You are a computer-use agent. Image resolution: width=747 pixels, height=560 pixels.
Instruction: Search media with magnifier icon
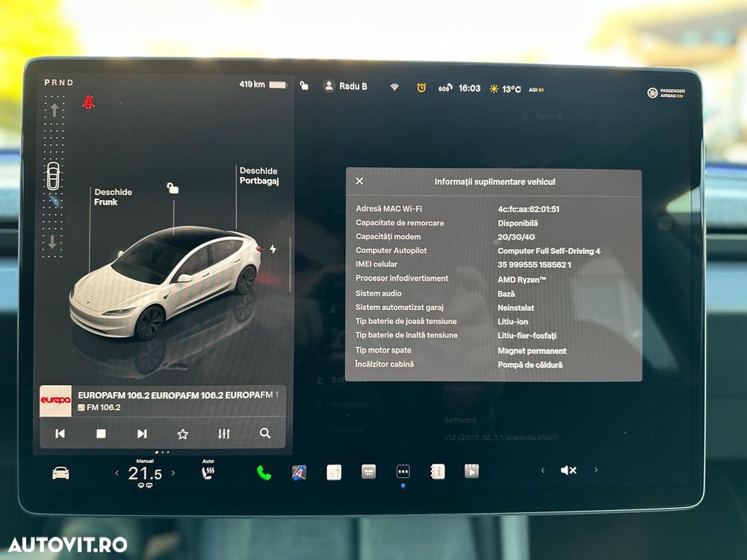pyautogui.click(x=265, y=433)
